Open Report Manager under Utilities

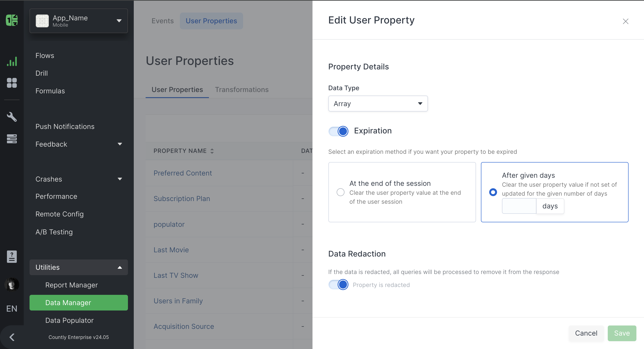click(72, 285)
